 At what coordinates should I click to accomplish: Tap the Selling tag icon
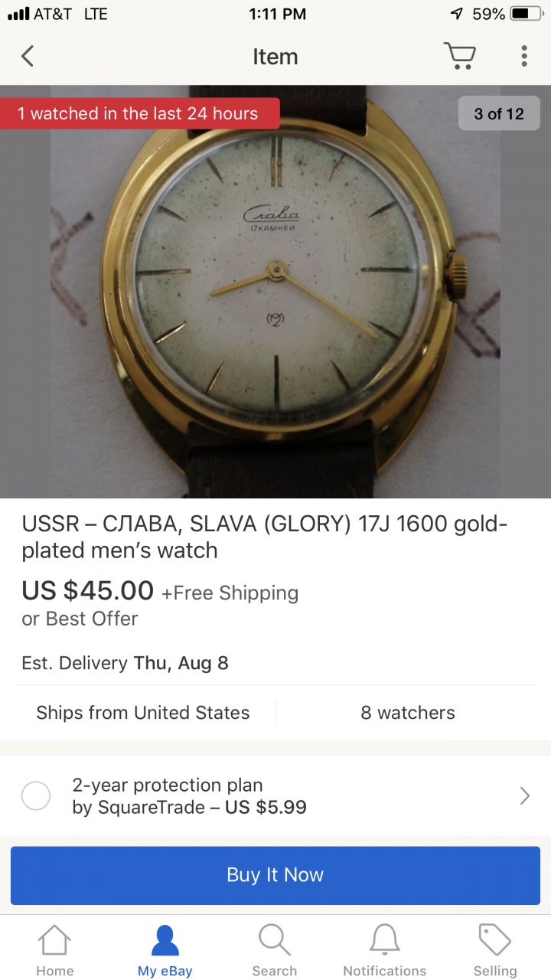pyautogui.click(x=495, y=940)
